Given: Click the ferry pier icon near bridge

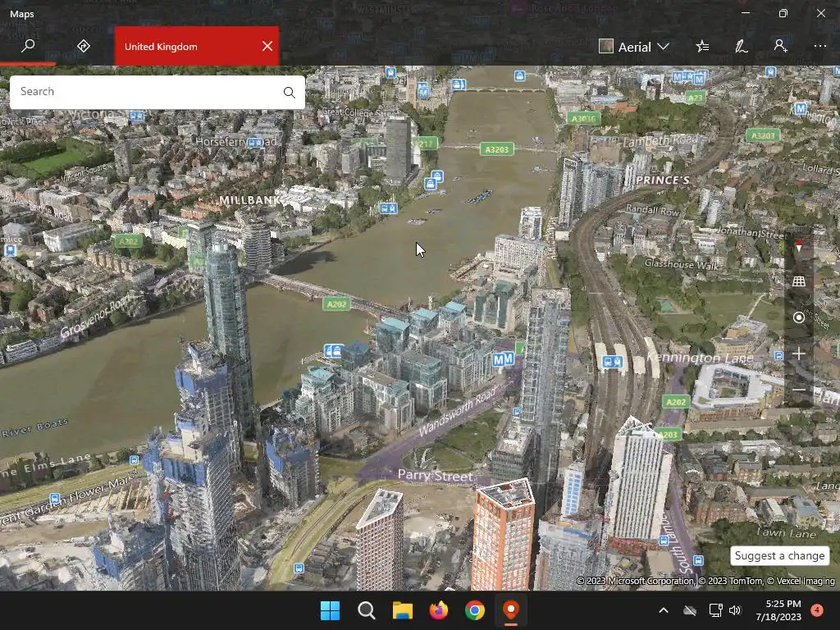Looking at the screenshot, I should click(333, 351).
